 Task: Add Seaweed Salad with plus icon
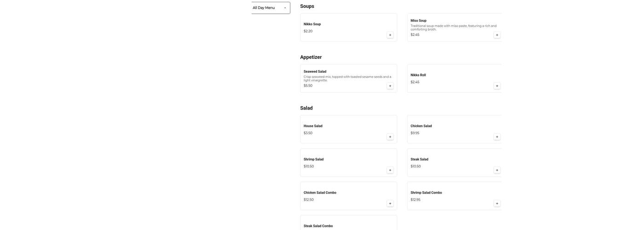click(x=390, y=86)
